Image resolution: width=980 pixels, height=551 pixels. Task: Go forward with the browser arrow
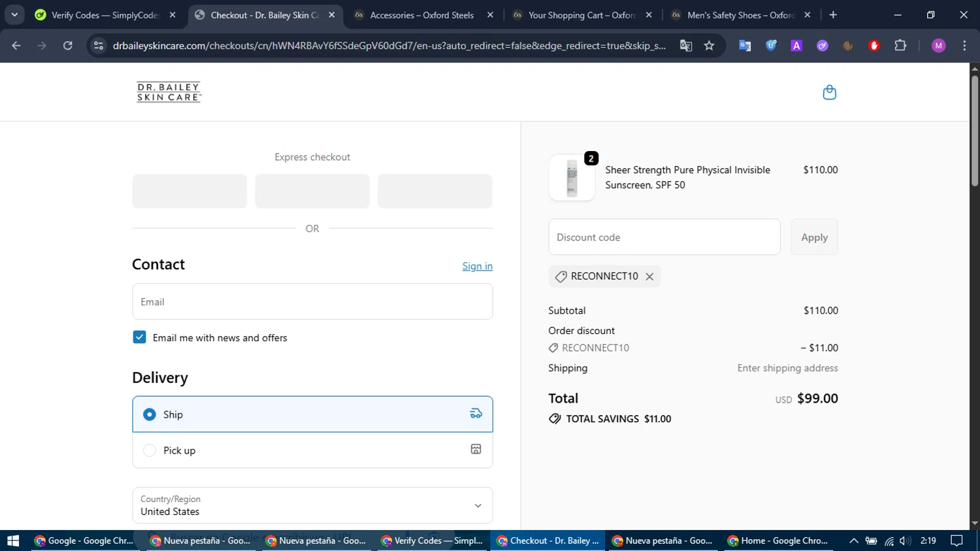coord(42,46)
